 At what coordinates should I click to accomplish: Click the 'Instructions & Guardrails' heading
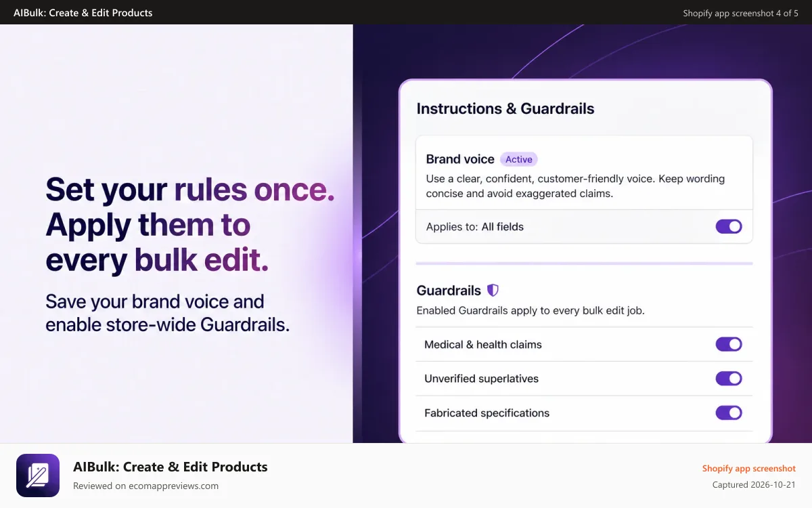point(505,108)
